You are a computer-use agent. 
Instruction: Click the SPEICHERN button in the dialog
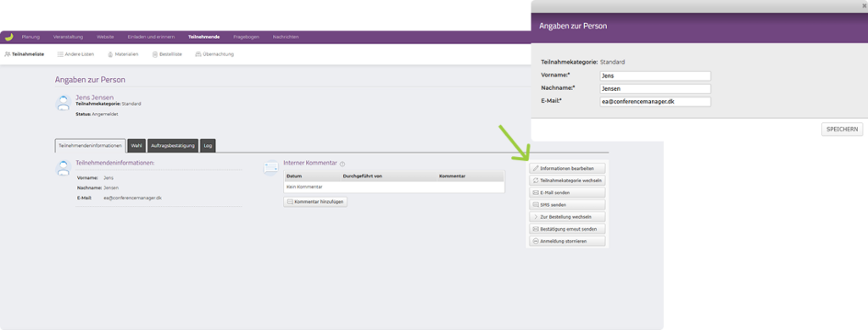pos(842,129)
